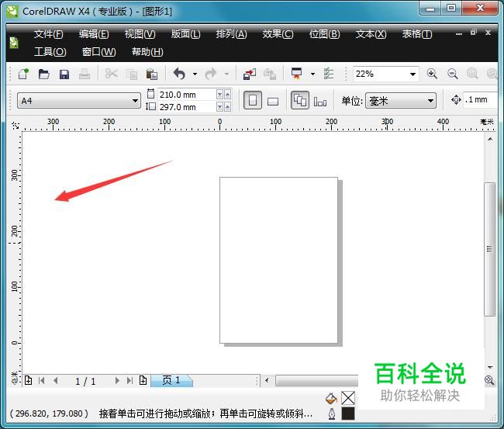Open a file with the folder icon
The height and width of the screenshot is (429, 504).
43,74
